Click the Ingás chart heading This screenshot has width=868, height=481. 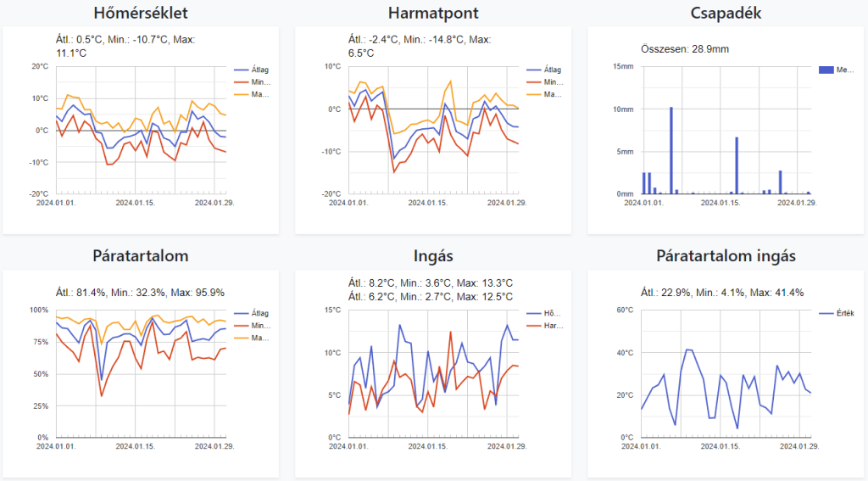pyautogui.click(x=432, y=255)
